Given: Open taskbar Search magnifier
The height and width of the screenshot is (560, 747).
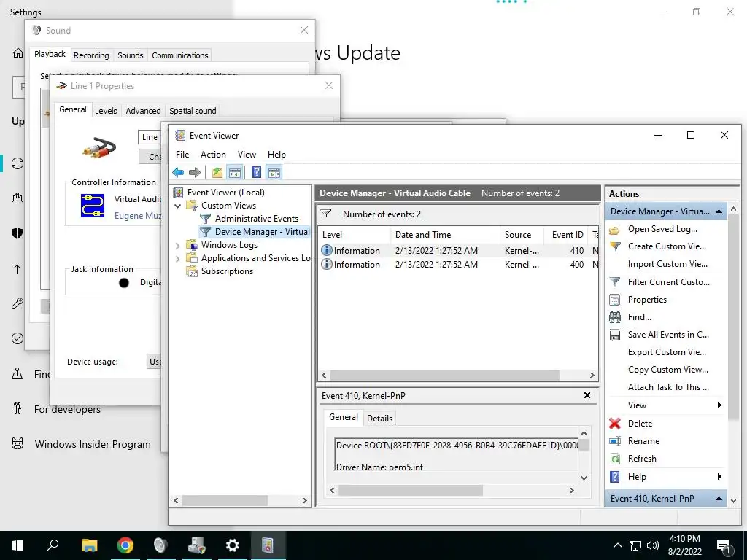Looking at the screenshot, I should click(53, 545).
